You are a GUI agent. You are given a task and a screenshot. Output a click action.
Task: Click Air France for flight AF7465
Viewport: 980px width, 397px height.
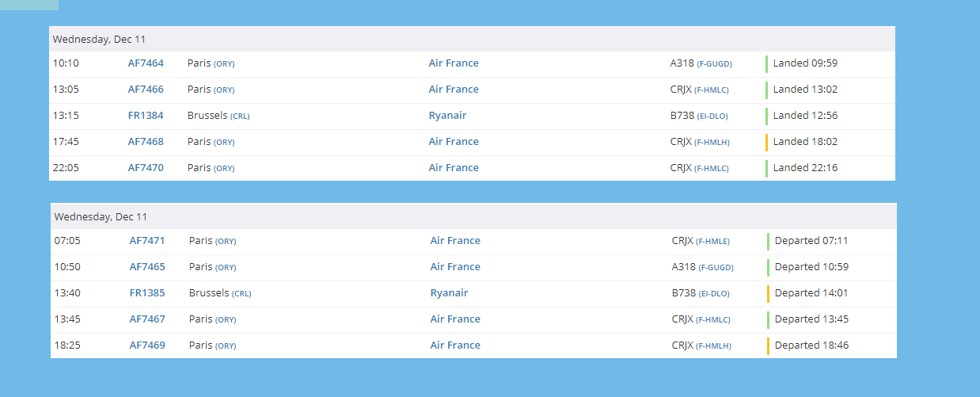click(455, 267)
